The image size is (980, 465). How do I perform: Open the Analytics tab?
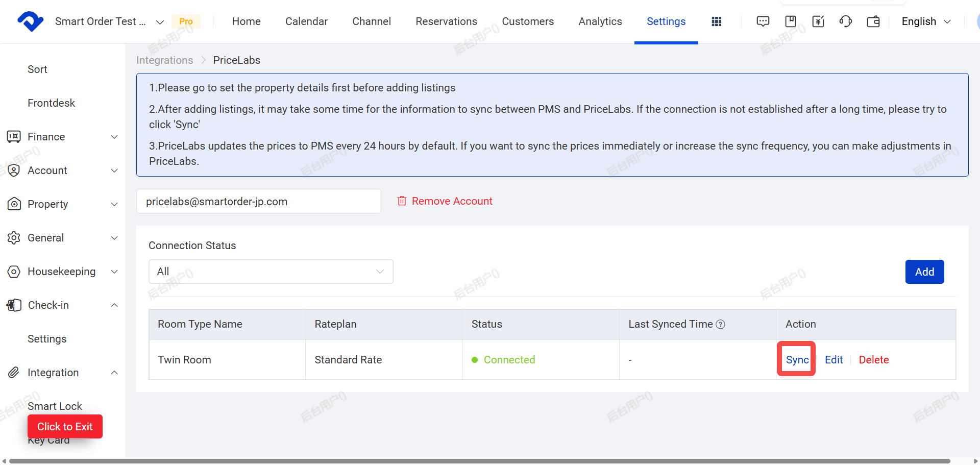click(x=600, y=21)
